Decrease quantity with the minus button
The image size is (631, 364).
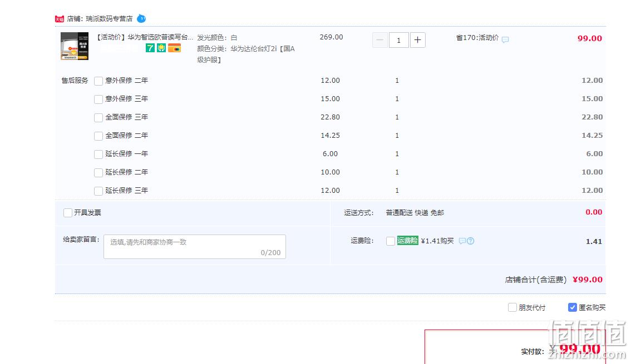[380, 40]
